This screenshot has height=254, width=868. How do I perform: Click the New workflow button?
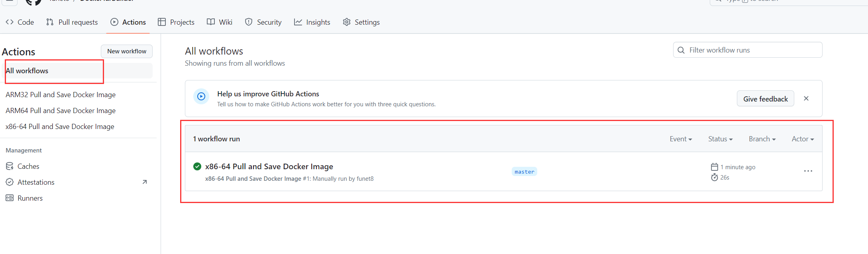127,51
